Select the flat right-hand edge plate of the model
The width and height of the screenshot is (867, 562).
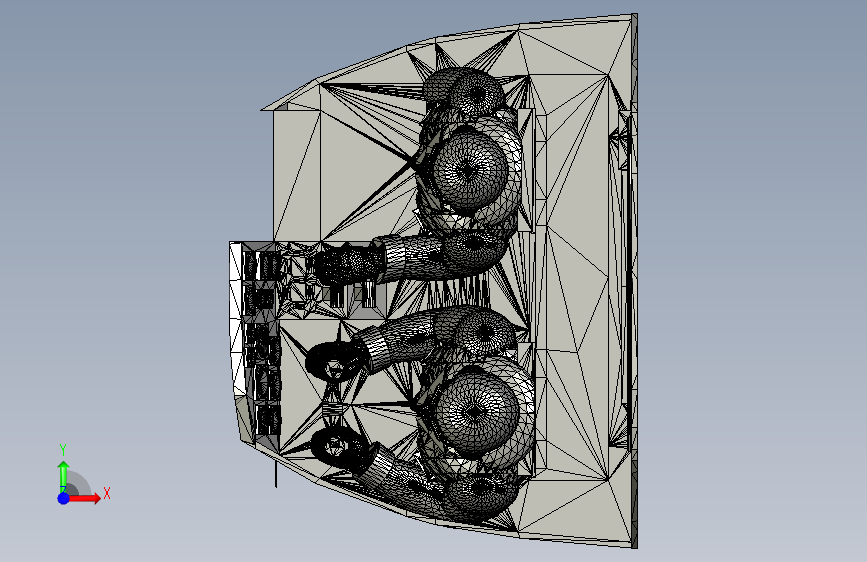[x=634, y=281]
